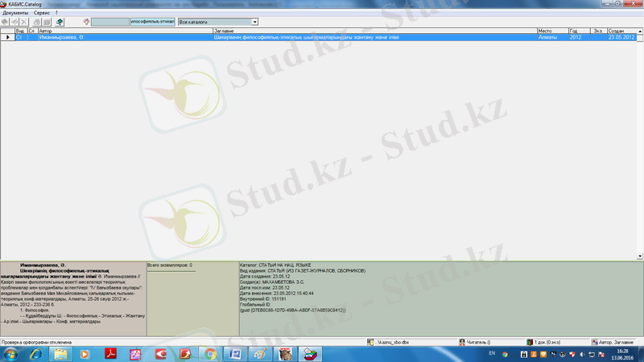Viewport: 644px width, 362px height.
Task: Click the delete X icon in toolbar
Action: [24, 22]
